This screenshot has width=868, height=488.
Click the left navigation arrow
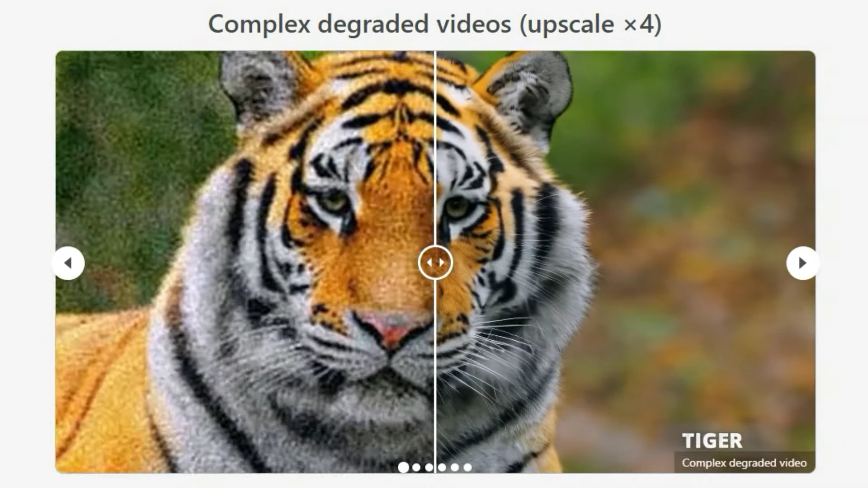pos(69,262)
